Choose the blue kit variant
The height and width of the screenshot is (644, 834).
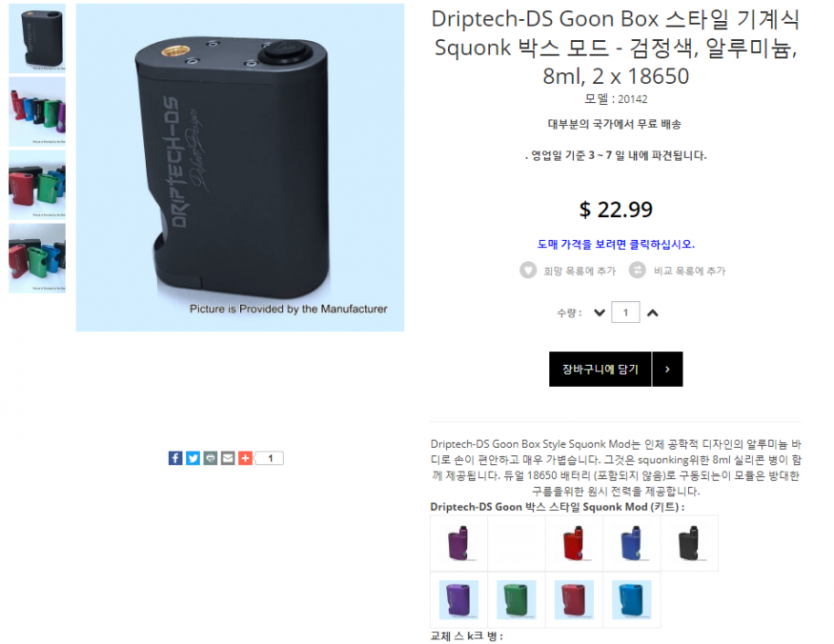click(x=631, y=543)
